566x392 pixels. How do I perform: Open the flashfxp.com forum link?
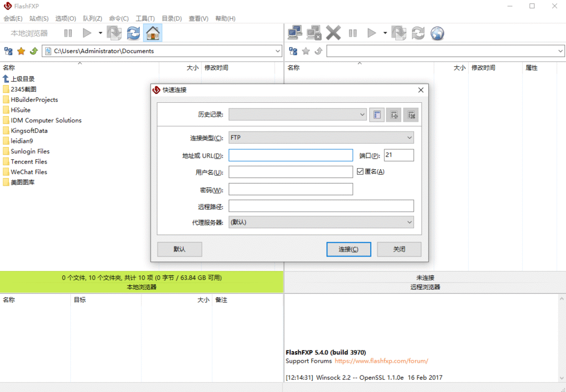(381, 361)
